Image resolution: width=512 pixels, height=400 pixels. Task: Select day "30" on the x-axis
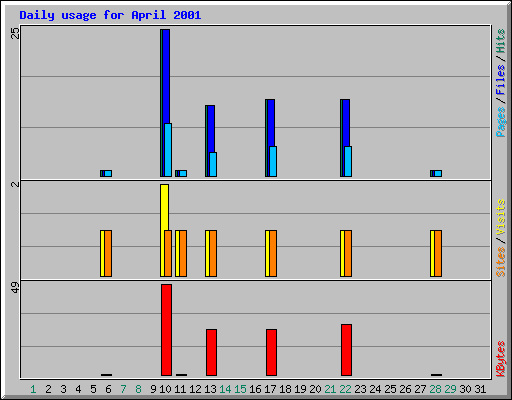pyautogui.click(x=465, y=389)
